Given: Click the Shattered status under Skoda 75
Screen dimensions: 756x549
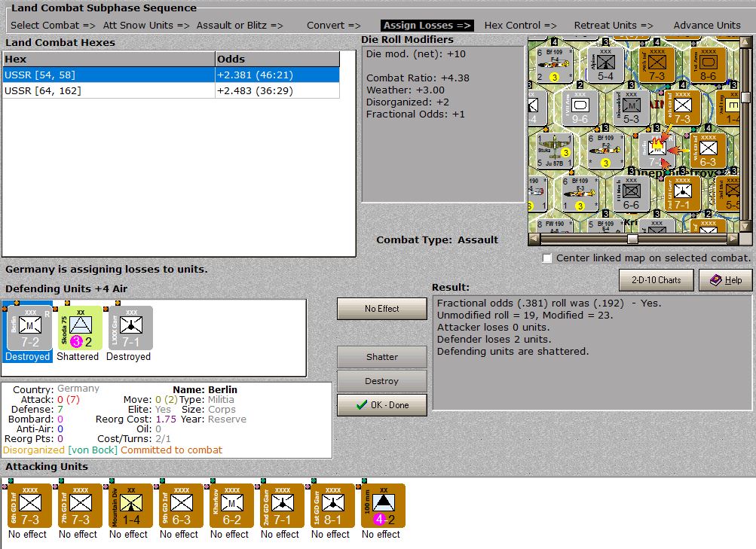Looking at the screenshot, I should pos(78,356).
